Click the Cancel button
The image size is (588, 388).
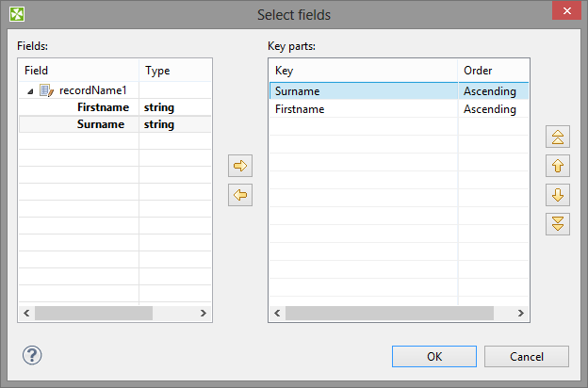click(527, 357)
